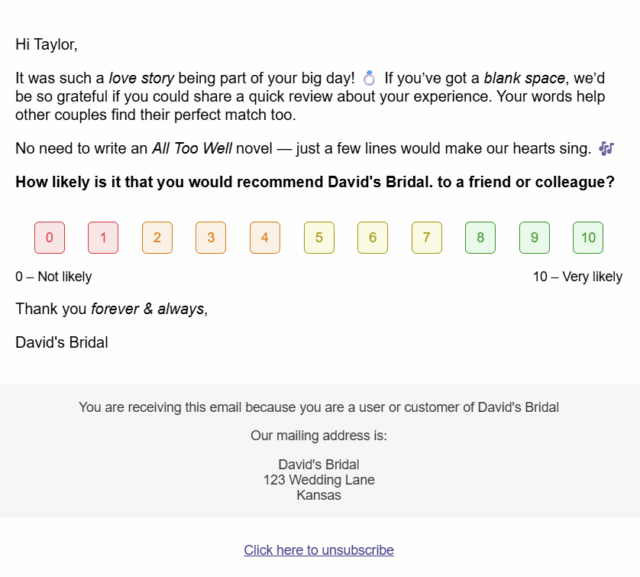Choose score 1 in the survey
Image resolution: width=640 pixels, height=577 pixels.
(103, 238)
